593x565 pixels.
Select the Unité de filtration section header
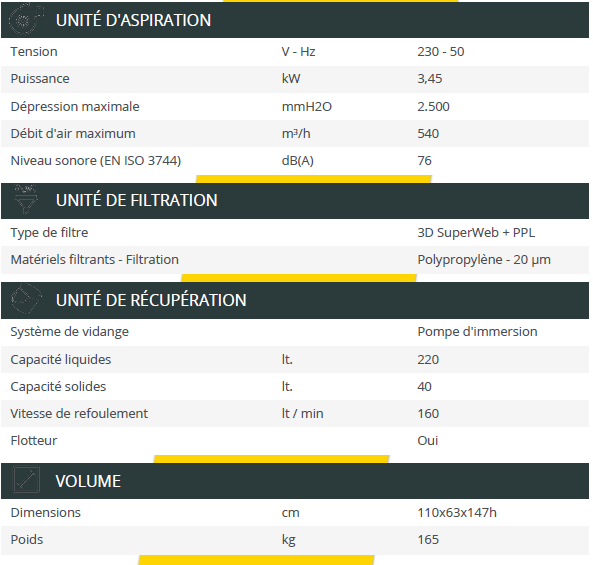pos(295,200)
